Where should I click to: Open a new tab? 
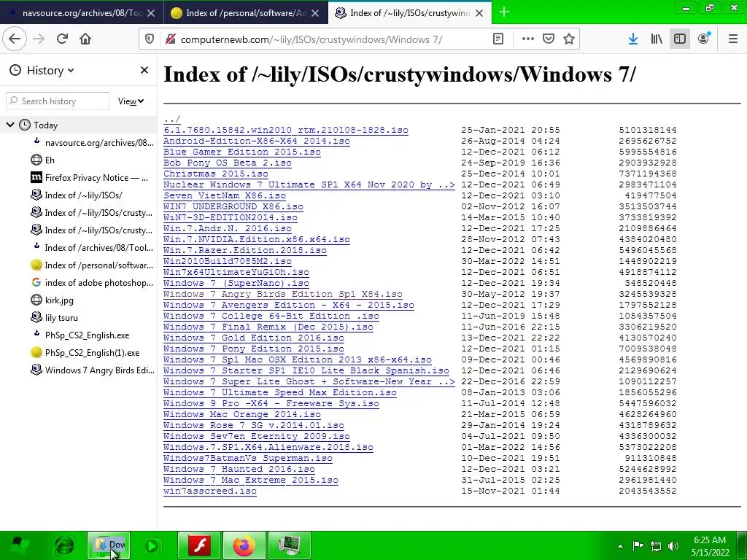click(504, 12)
